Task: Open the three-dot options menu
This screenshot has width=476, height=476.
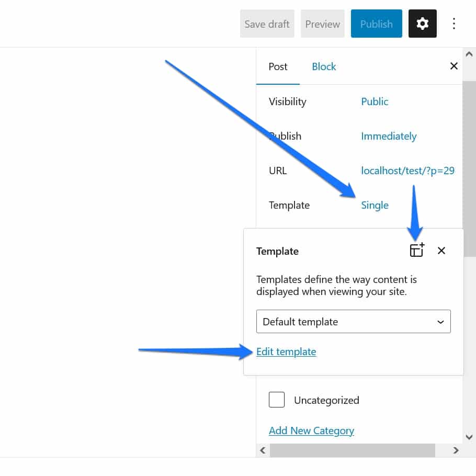Action: click(x=454, y=24)
